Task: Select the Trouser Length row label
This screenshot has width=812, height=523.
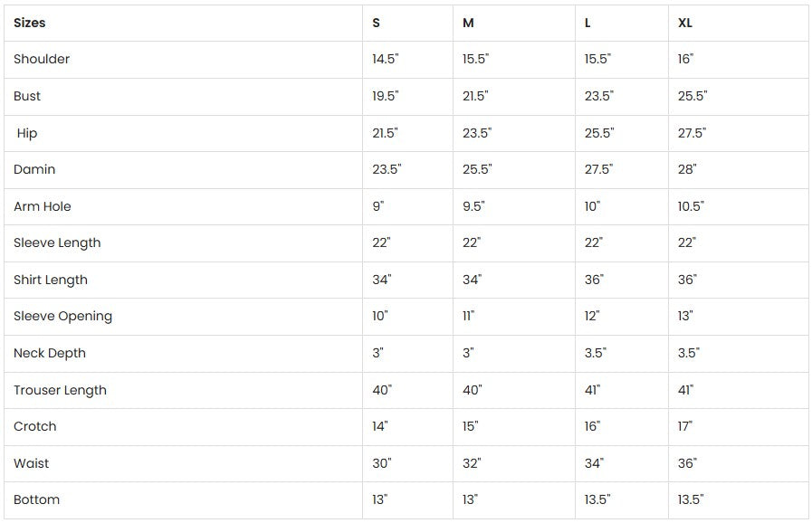Action: pos(60,390)
